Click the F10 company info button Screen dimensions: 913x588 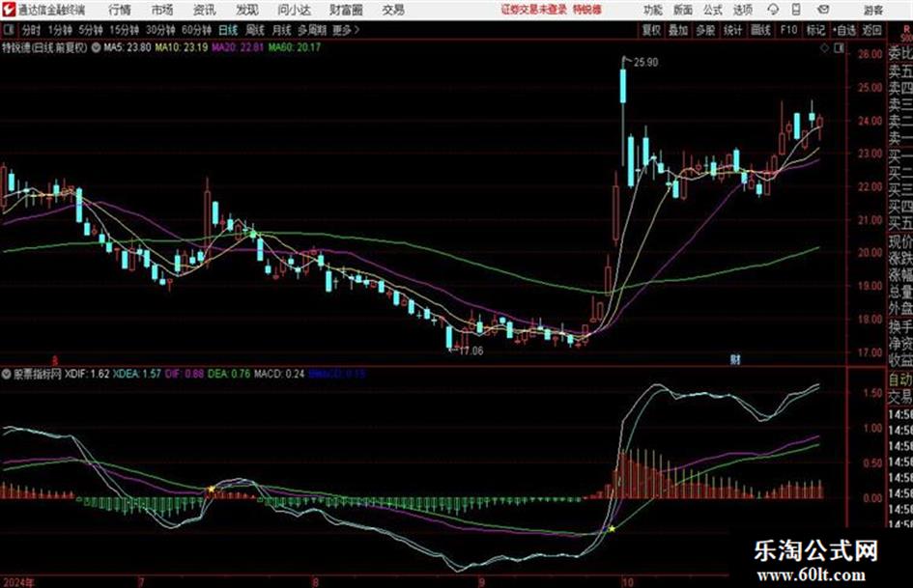pos(788,30)
